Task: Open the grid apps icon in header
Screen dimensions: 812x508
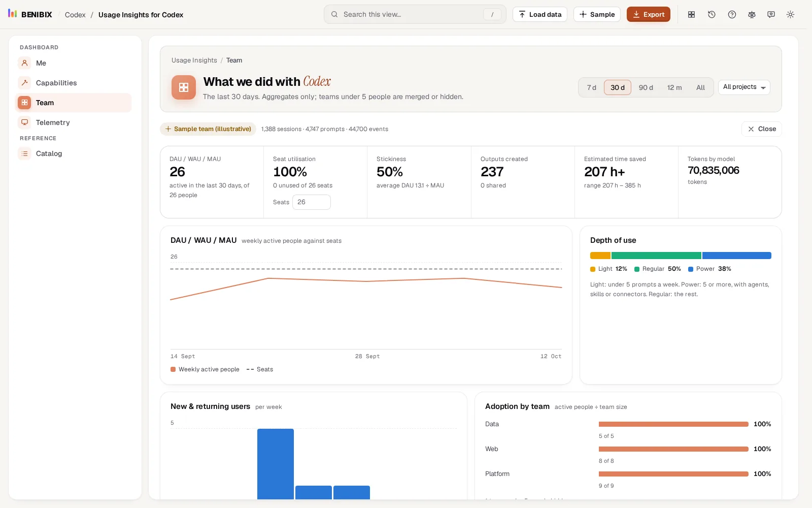Action: pos(691,14)
